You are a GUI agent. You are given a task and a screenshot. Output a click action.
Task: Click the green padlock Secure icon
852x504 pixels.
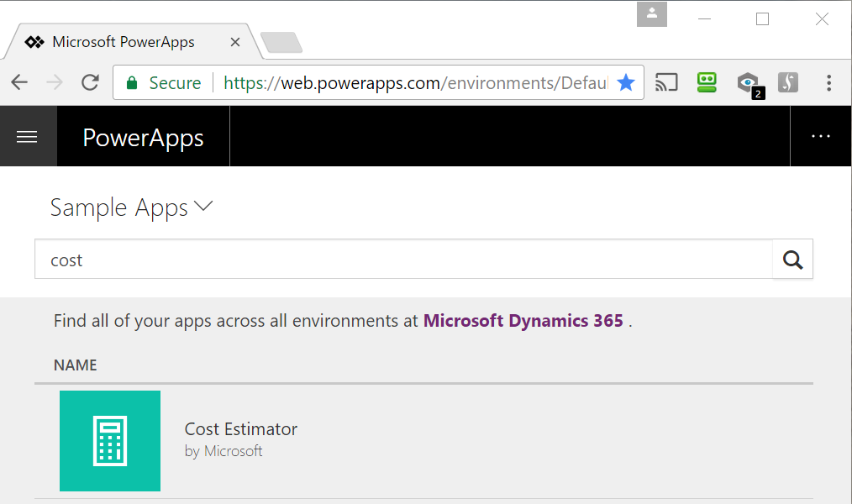[131, 83]
